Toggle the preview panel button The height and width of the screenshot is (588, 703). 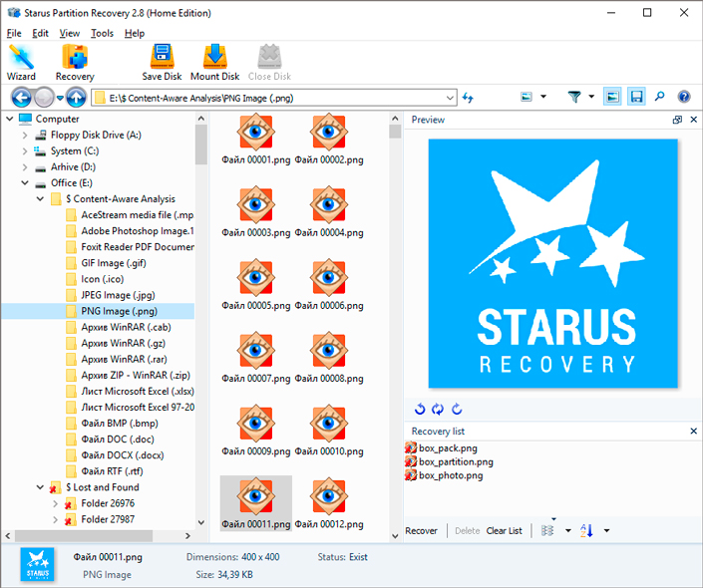[x=612, y=97]
